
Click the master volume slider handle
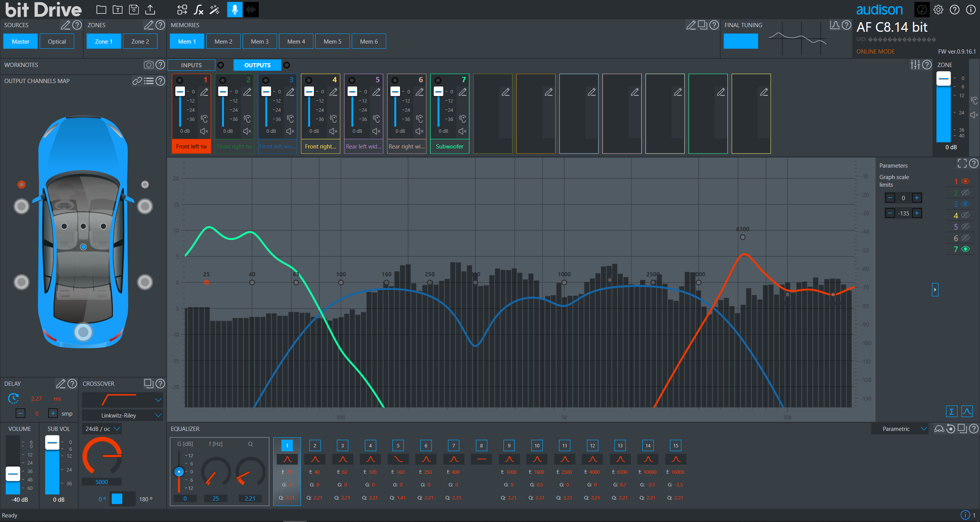point(13,474)
